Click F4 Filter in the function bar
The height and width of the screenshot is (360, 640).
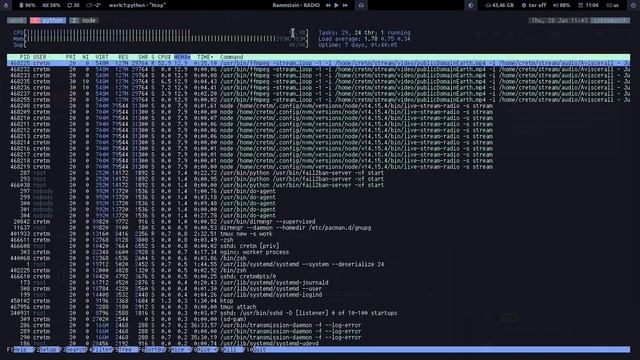coord(101,350)
